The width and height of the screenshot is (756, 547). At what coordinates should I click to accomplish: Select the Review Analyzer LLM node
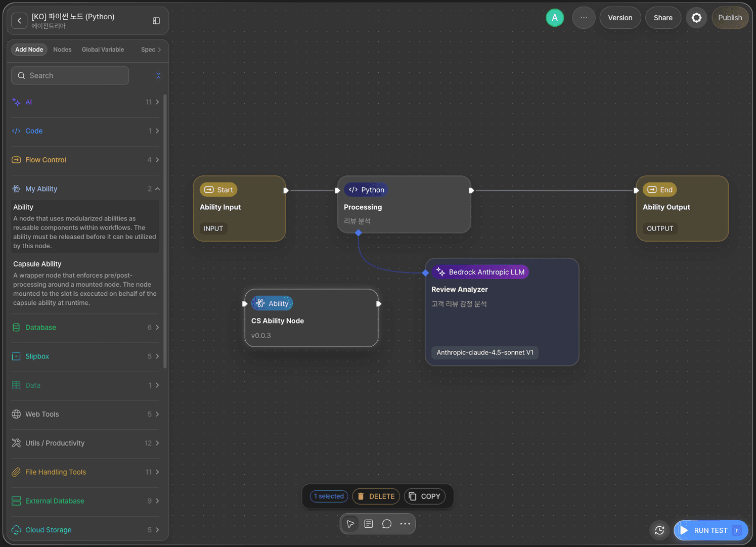click(x=502, y=312)
